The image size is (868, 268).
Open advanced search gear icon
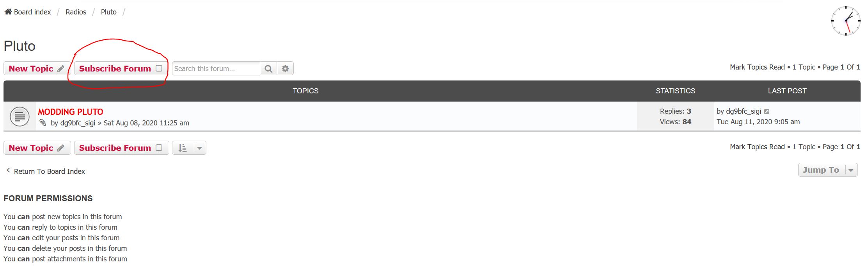pos(285,69)
